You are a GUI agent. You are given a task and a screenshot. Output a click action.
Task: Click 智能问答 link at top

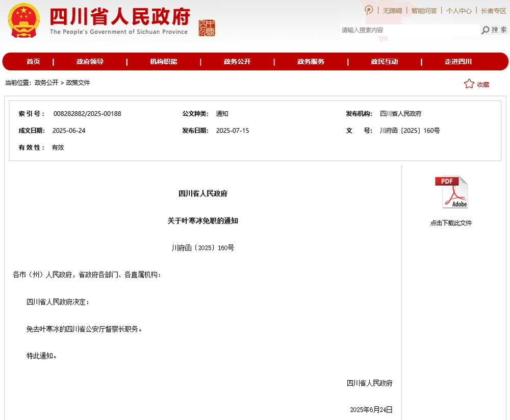tap(424, 11)
